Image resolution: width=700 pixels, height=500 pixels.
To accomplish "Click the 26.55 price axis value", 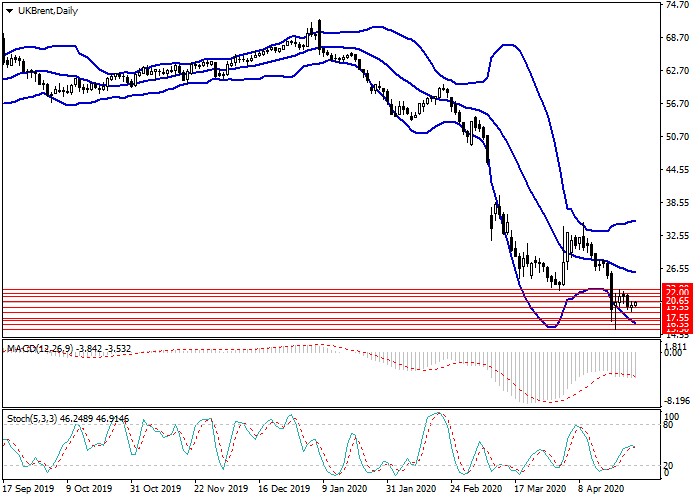I will pyautogui.click(x=675, y=269).
